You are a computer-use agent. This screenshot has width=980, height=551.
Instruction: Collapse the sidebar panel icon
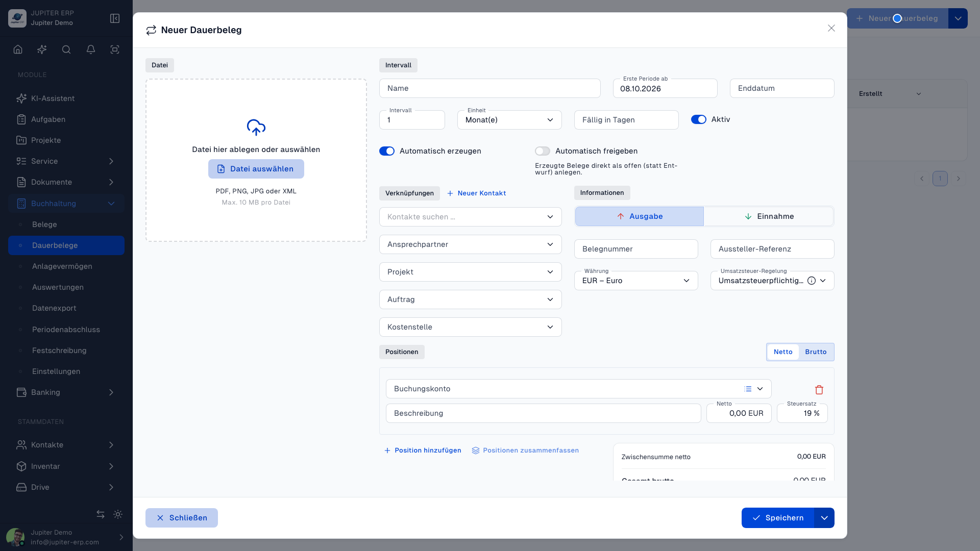[115, 18]
